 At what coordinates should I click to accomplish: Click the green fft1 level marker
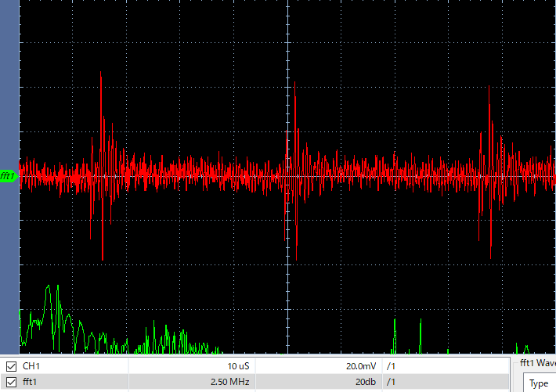tap(9, 176)
